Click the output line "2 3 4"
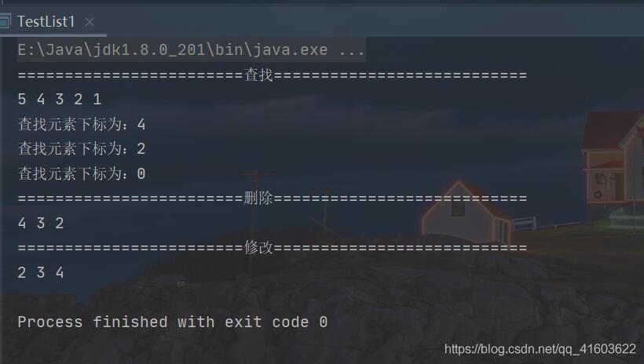Viewport: 644px width, 364px height. 41,273
